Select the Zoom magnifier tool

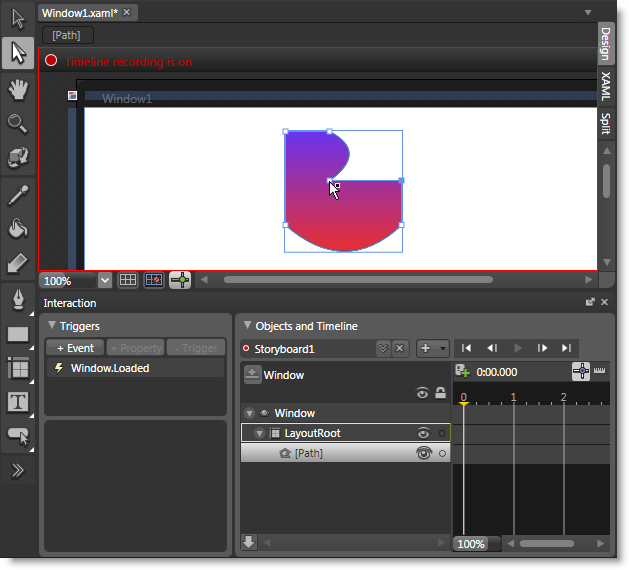(18, 123)
